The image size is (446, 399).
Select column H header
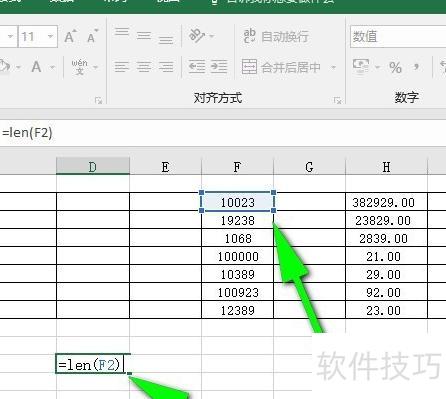[386, 166]
